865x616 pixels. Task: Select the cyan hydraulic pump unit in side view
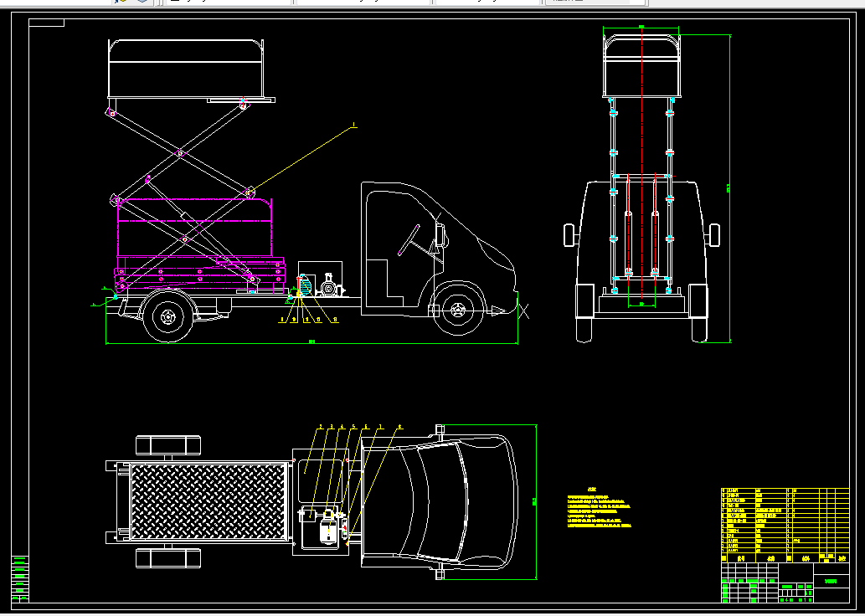[305, 285]
